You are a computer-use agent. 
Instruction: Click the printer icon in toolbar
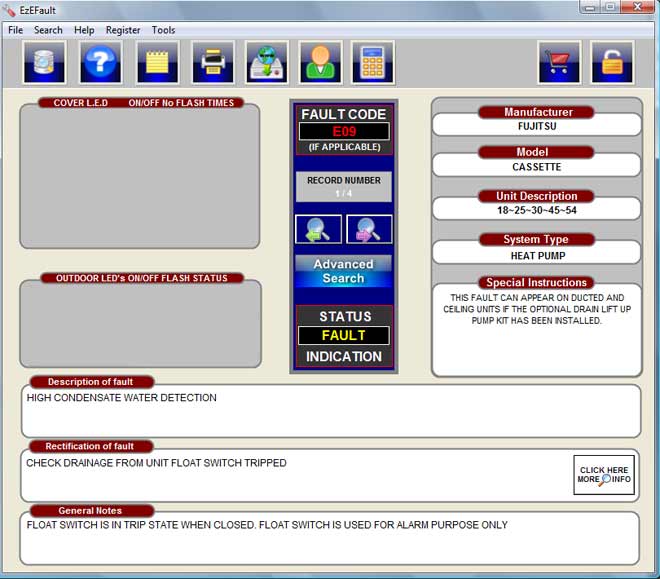point(213,62)
